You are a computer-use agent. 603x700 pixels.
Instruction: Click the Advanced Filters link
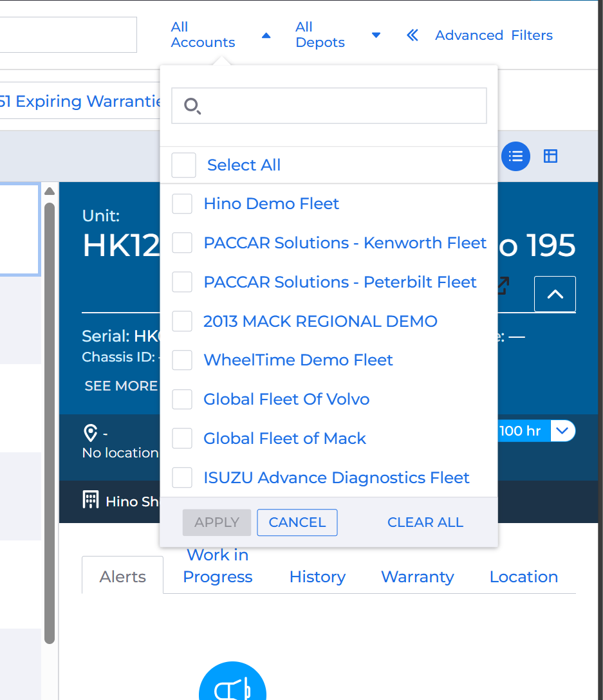click(494, 35)
